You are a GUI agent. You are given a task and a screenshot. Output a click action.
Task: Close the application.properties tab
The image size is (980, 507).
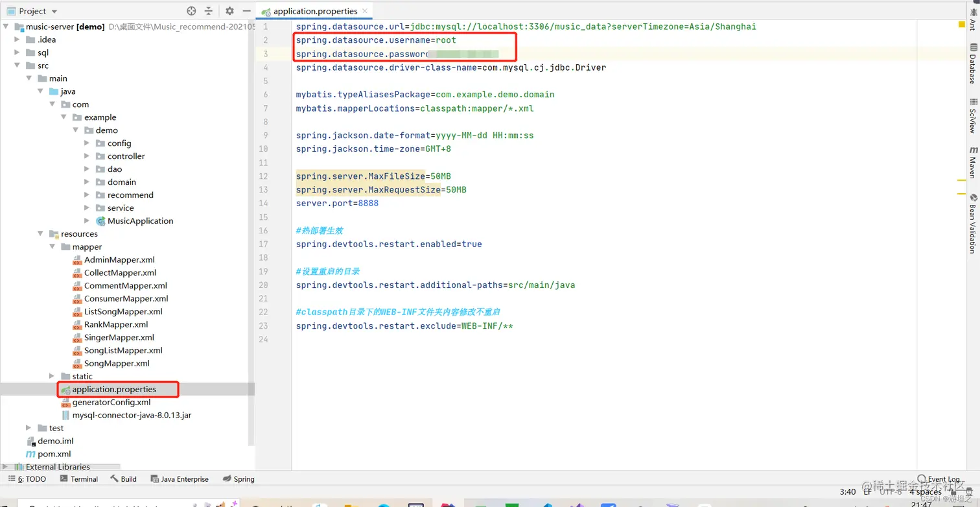(365, 10)
